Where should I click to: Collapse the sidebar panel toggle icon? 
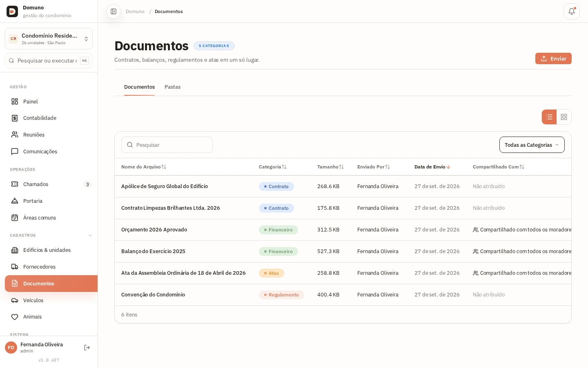(114, 11)
